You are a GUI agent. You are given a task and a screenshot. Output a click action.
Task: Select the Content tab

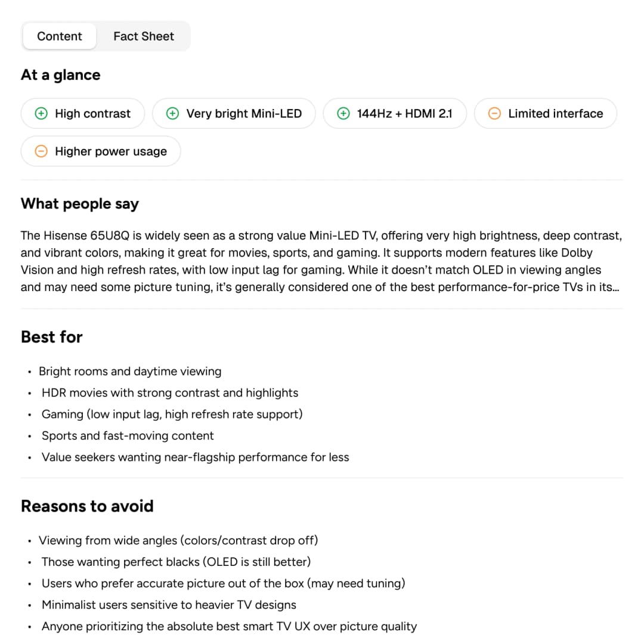[x=59, y=36]
